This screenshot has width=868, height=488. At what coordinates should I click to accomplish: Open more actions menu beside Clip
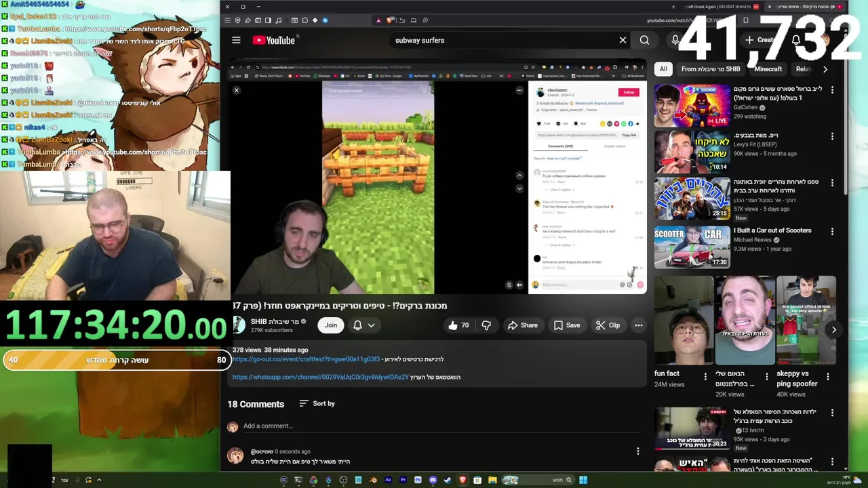[638, 325]
